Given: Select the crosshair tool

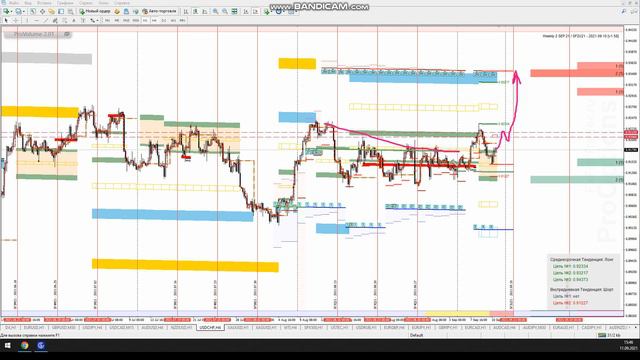Looking at the screenshot, I should [x=16, y=20].
